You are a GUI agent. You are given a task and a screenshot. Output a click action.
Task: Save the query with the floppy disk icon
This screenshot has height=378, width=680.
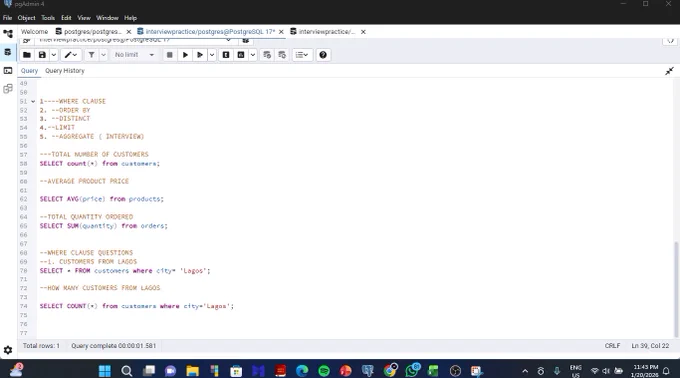pos(42,55)
